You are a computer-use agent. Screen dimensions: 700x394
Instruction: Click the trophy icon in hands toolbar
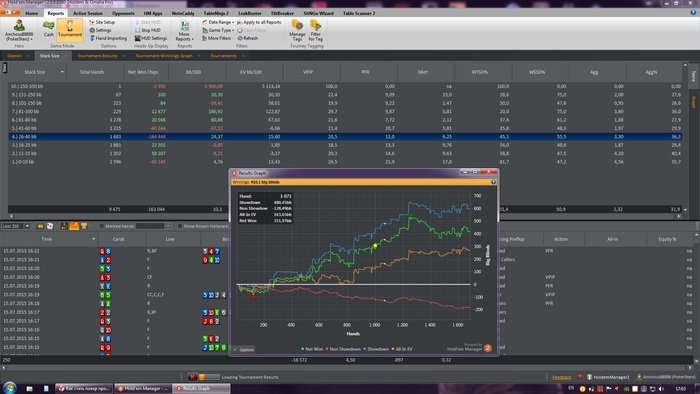pyautogui.click(x=84, y=226)
